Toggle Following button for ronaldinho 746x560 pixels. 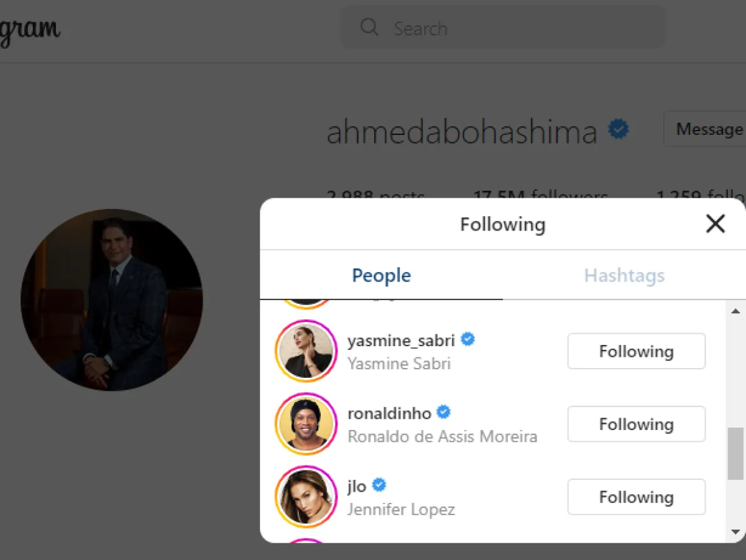coord(637,424)
